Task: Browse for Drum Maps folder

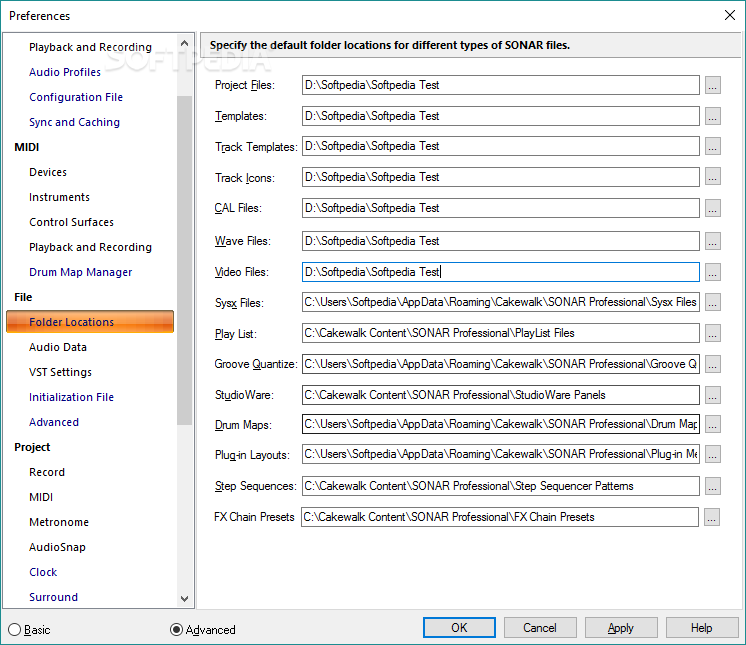Action: tap(712, 424)
